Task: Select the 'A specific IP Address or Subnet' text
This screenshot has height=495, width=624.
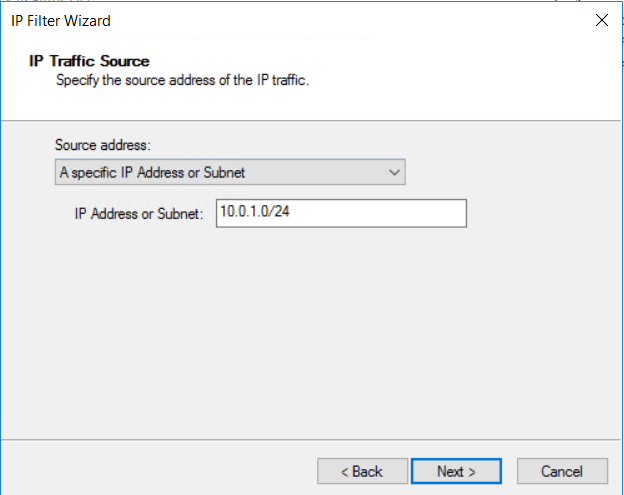Action: (152, 173)
